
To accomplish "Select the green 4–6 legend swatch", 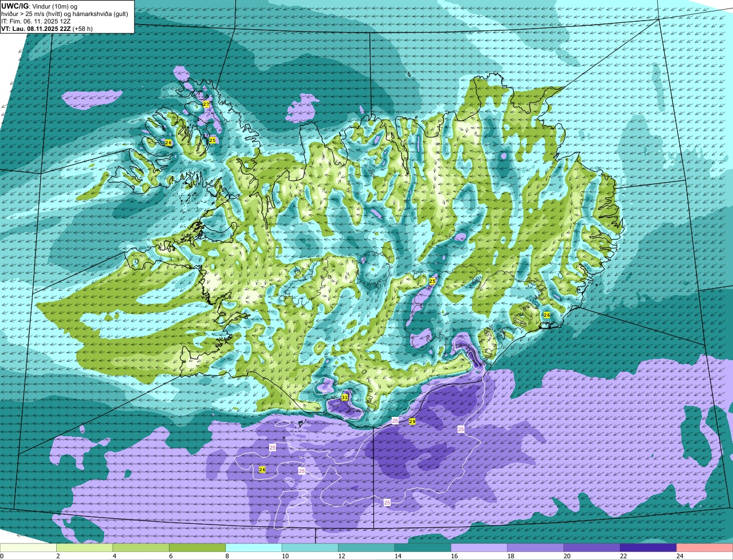I will tap(141, 547).
